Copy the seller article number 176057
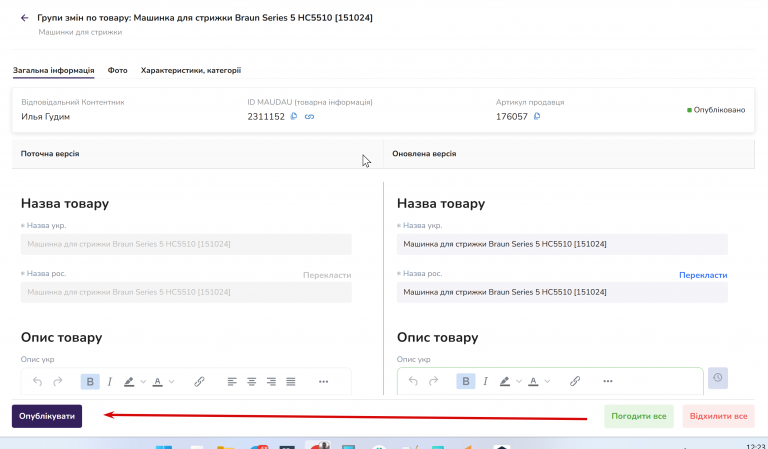The height and width of the screenshot is (449, 768). pos(537,116)
